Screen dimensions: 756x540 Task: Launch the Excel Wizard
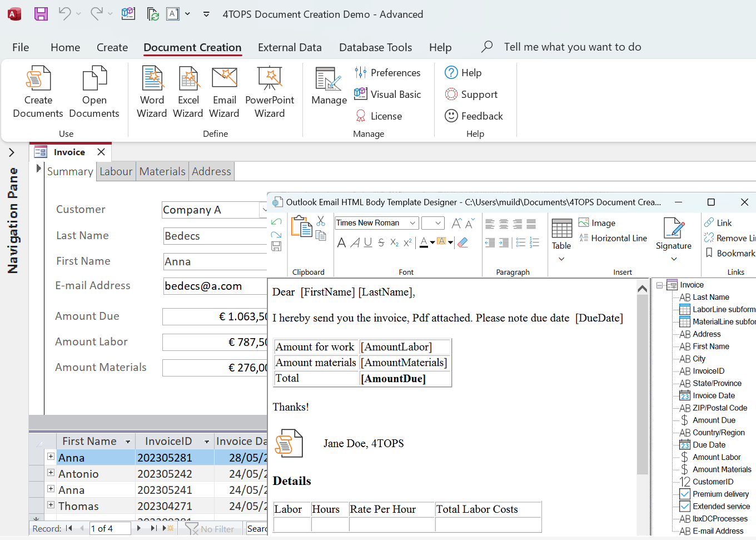(x=188, y=92)
